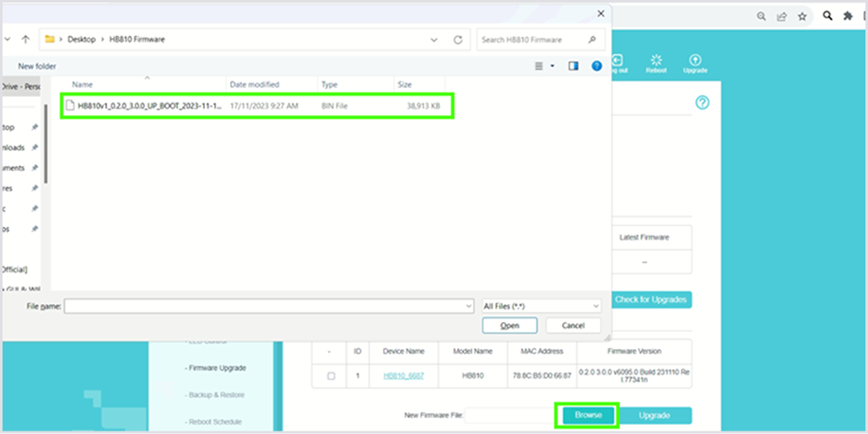This screenshot has width=868, height=434.
Task: Click the browser share page icon
Action: [782, 17]
